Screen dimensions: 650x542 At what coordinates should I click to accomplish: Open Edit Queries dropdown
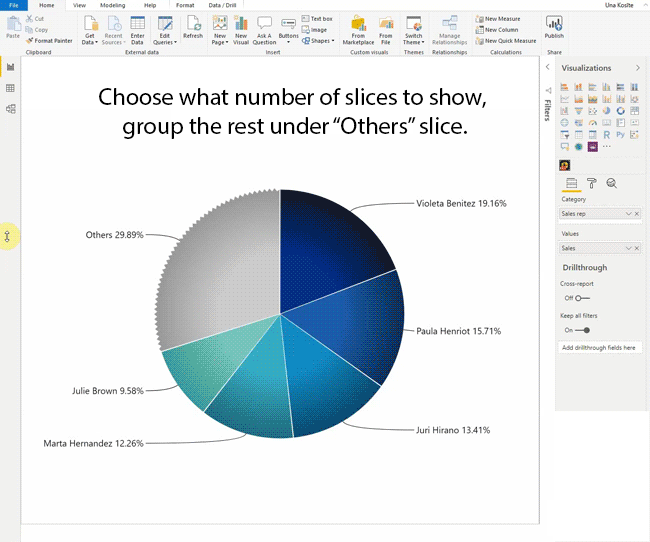click(x=165, y=31)
